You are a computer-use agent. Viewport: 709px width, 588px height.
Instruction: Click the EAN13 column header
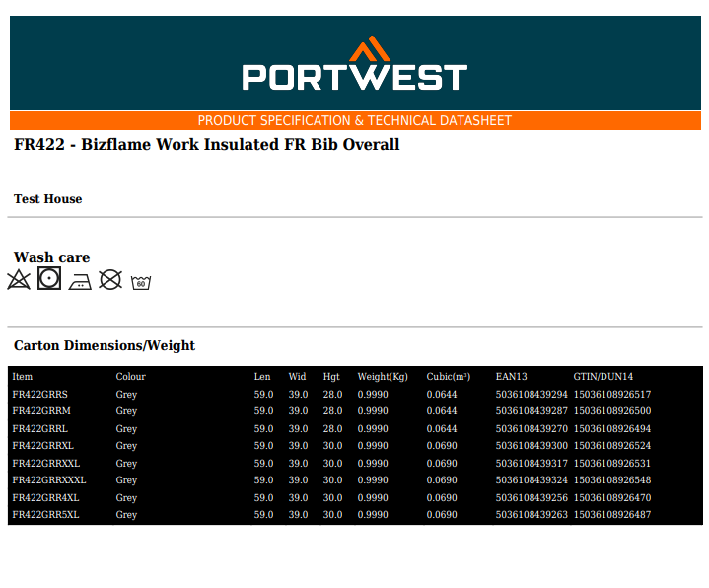tap(511, 377)
